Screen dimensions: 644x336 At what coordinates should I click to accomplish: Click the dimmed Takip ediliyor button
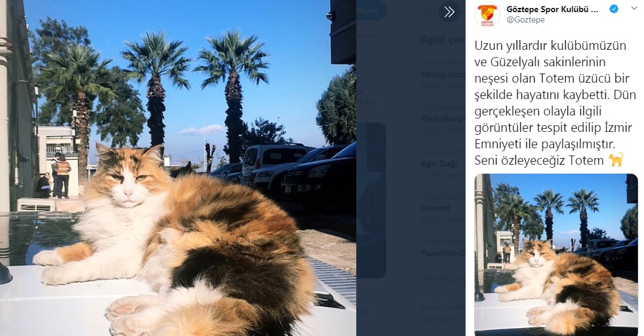click(371, 11)
